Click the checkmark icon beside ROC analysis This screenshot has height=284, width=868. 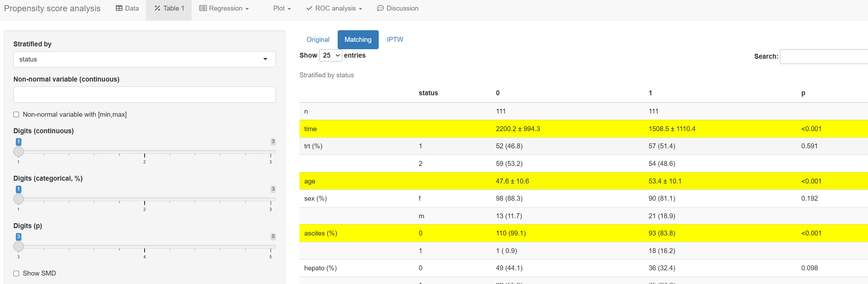[x=309, y=8]
